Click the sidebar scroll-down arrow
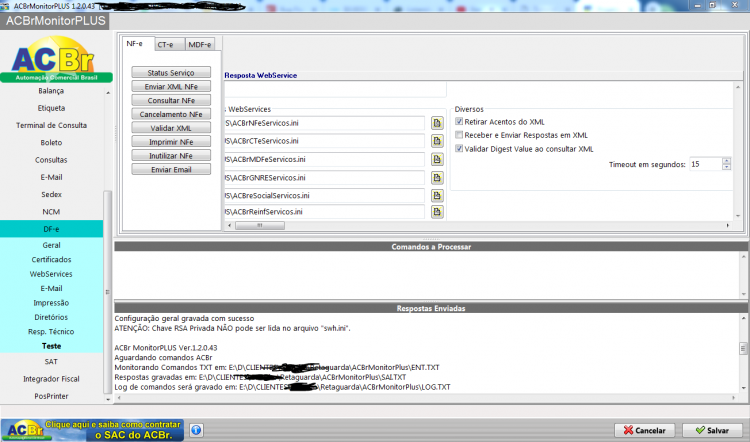The image size is (750, 442). 108,399
